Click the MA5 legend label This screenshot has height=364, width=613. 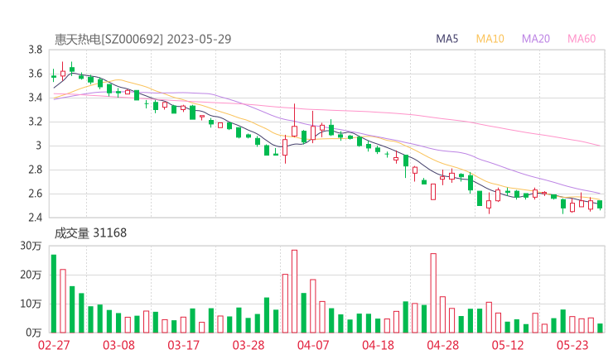pyautogui.click(x=446, y=39)
